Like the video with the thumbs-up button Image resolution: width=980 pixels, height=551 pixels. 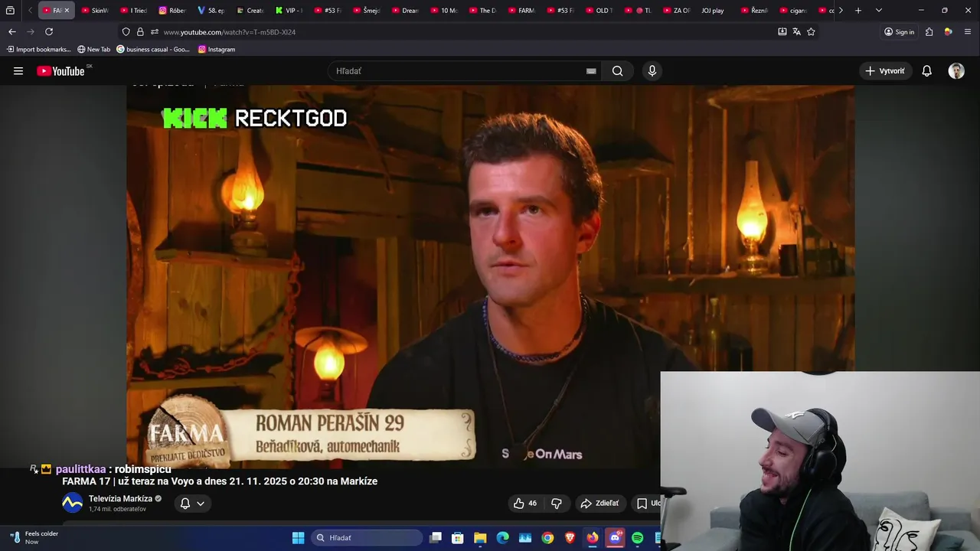(525, 503)
